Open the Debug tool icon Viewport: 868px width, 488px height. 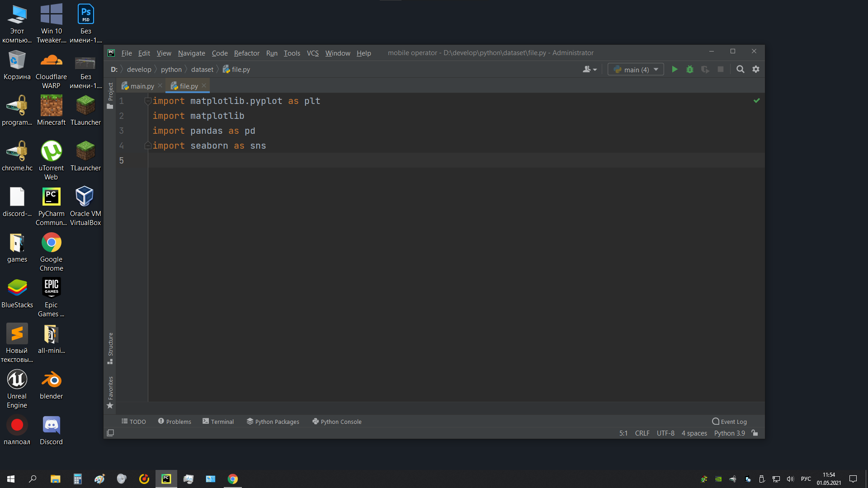click(690, 69)
